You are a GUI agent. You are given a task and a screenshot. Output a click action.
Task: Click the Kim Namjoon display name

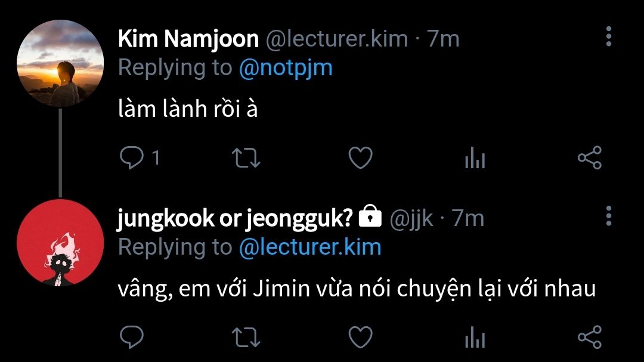[188, 39]
